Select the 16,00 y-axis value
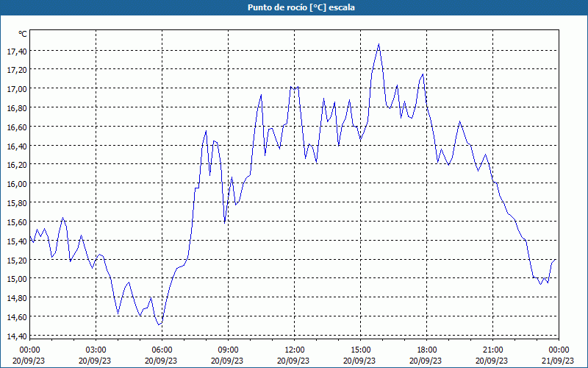Image resolution: width=588 pixels, height=368 pixels. click(17, 185)
